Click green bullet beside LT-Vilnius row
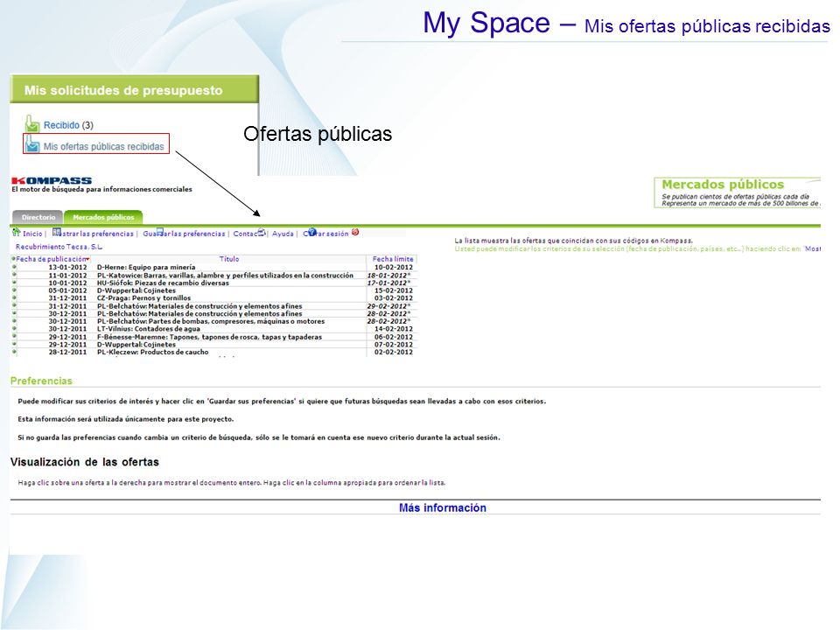840x630 pixels. point(14,329)
